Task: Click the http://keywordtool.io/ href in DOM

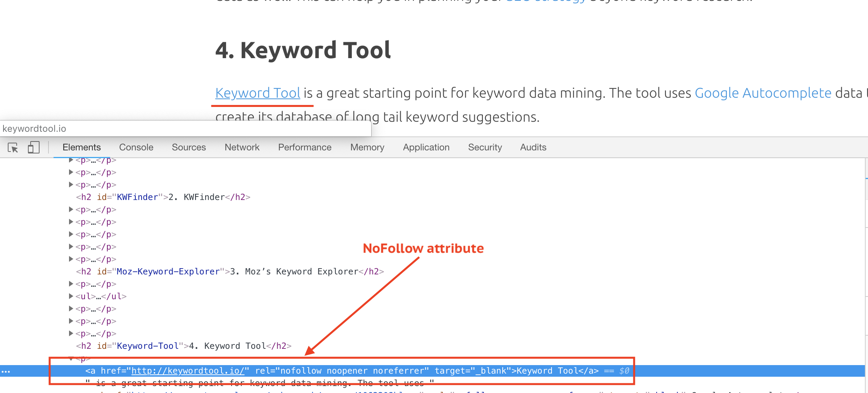Action: pyautogui.click(x=188, y=371)
